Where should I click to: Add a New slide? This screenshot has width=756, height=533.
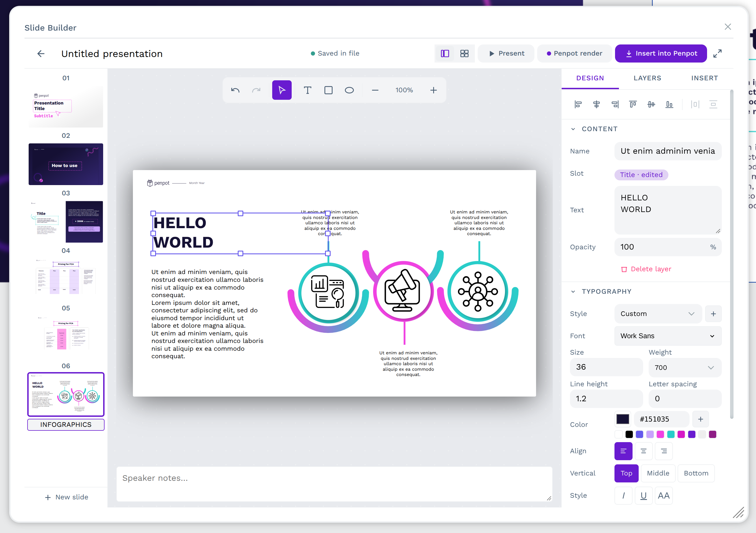(66, 497)
